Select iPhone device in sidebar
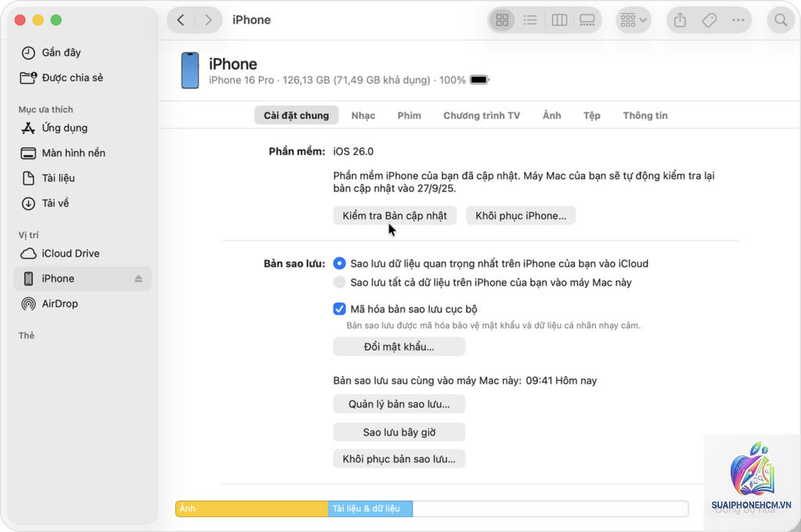The width and height of the screenshot is (801, 532). click(x=83, y=279)
